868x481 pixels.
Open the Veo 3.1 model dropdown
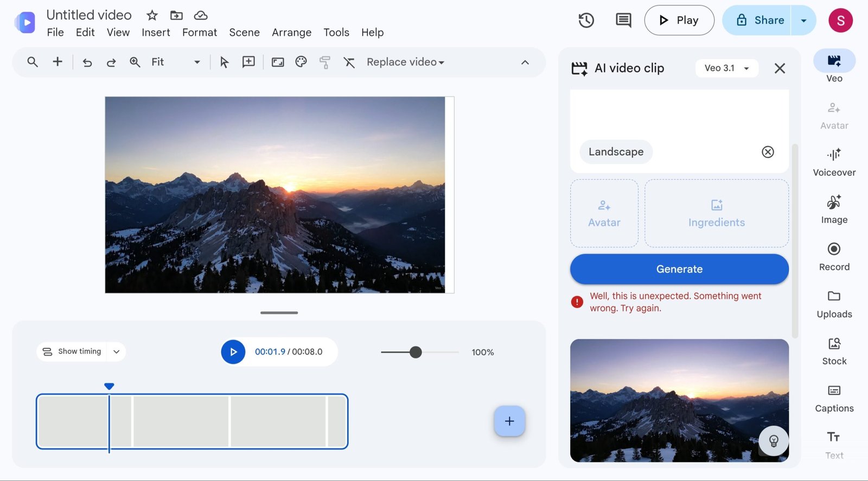pos(726,68)
